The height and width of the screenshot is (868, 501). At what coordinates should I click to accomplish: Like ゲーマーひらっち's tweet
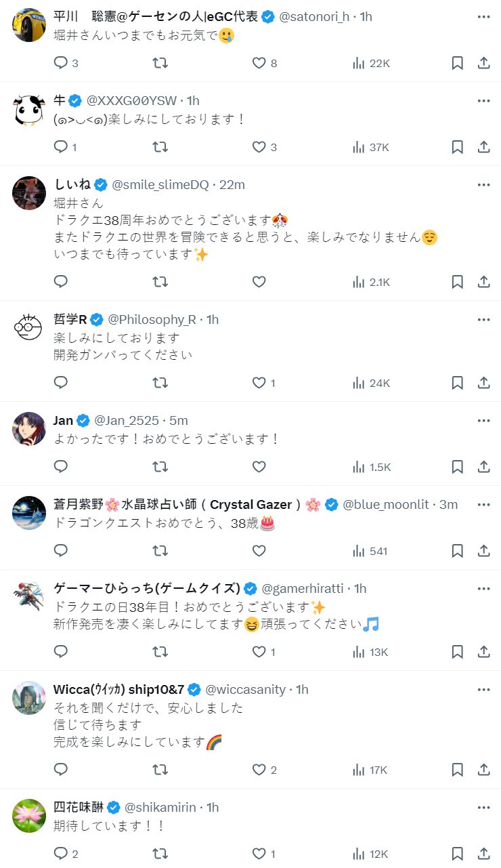[x=259, y=652]
